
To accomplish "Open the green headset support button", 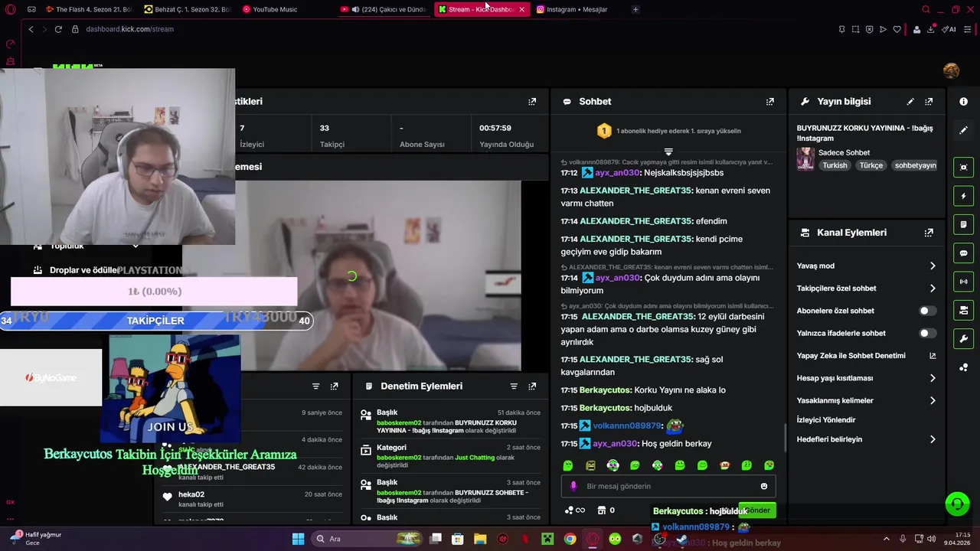I will tap(957, 504).
